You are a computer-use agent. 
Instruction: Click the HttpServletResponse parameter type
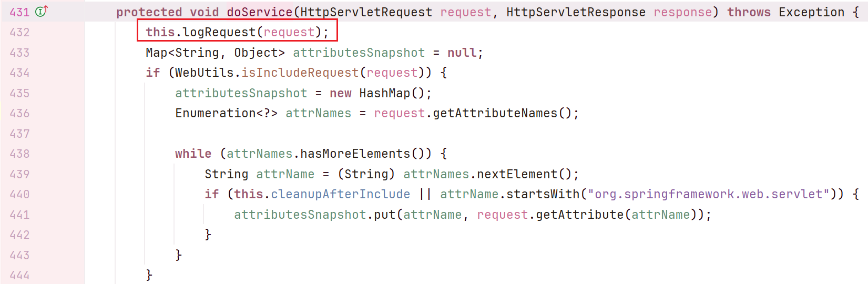coord(576,12)
